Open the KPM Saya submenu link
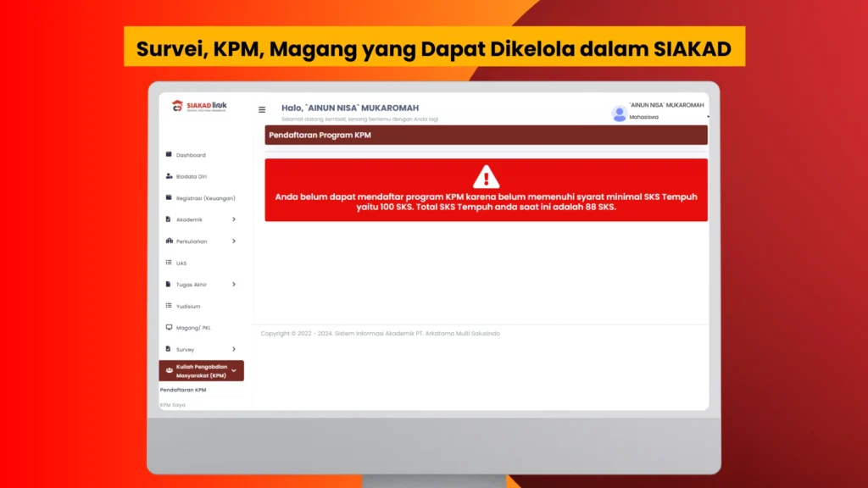Image resolution: width=868 pixels, height=488 pixels. (x=173, y=404)
